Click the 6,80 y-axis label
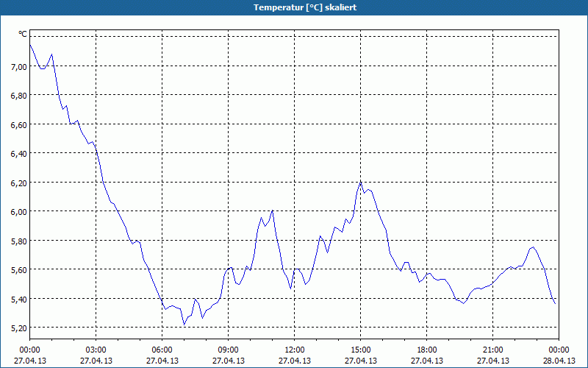The height and width of the screenshot is (368, 588). coord(19,96)
